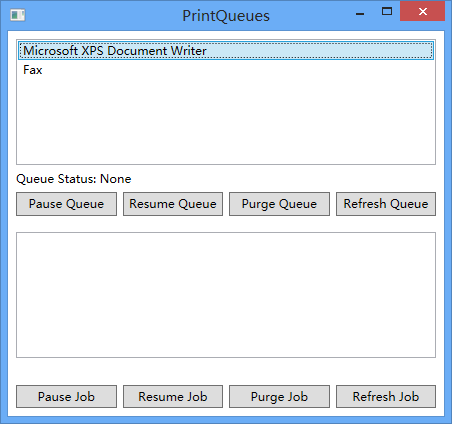452x424 pixels.
Task: Click inside the empty jobs list box
Action: click(226, 295)
